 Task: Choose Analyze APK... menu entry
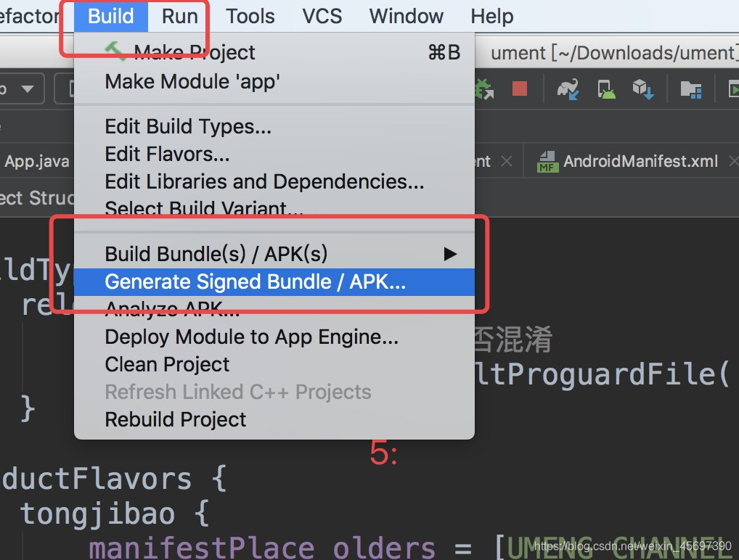point(274,308)
